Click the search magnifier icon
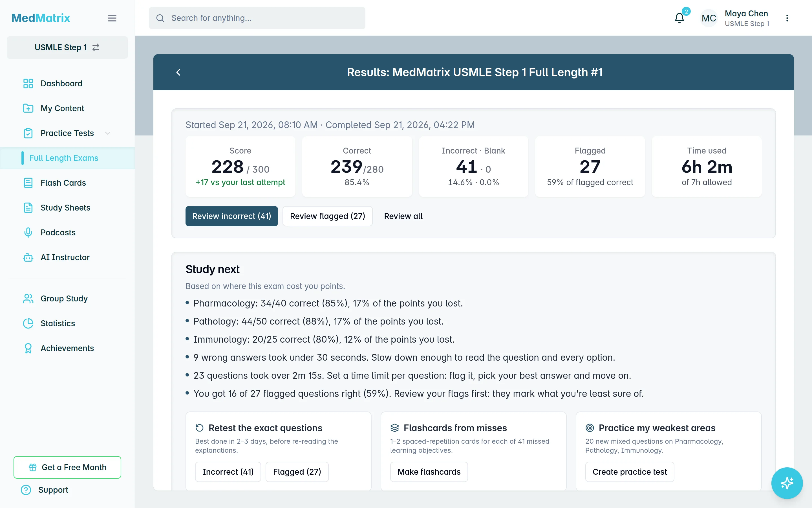This screenshot has width=812, height=508. [160, 18]
